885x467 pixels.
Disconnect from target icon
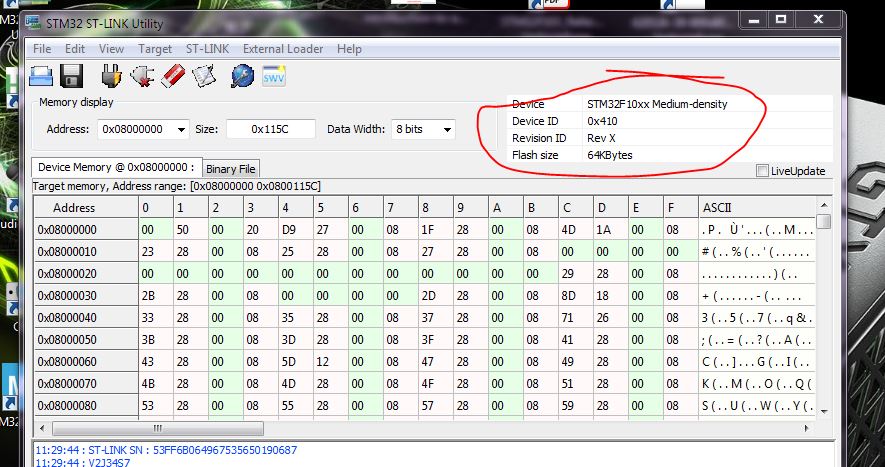pos(142,76)
